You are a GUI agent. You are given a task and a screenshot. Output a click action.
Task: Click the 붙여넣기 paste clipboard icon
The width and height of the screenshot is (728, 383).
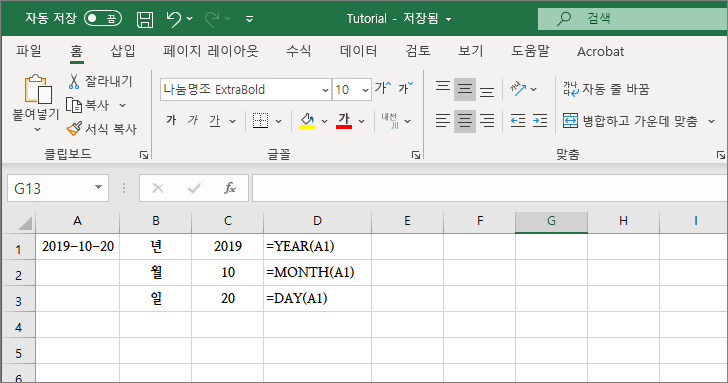pos(38,89)
